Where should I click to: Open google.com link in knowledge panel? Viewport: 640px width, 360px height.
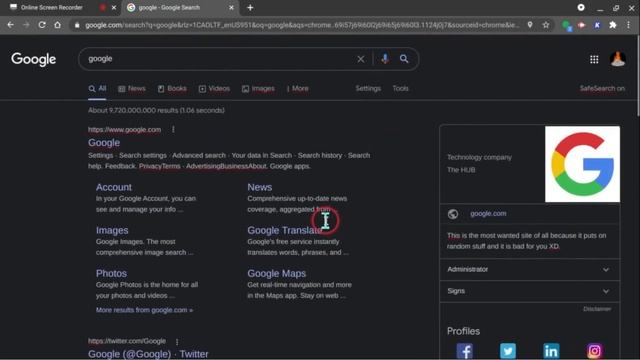(x=488, y=213)
